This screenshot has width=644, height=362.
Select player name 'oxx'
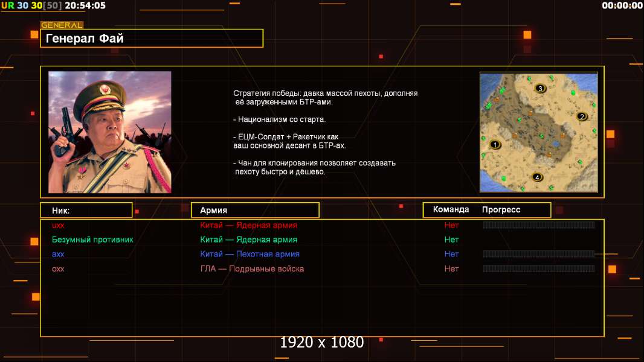(58, 269)
